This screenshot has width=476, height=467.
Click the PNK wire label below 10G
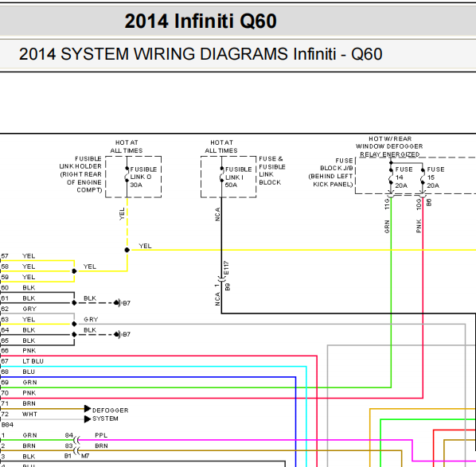pyautogui.click(x=419, y=226)
